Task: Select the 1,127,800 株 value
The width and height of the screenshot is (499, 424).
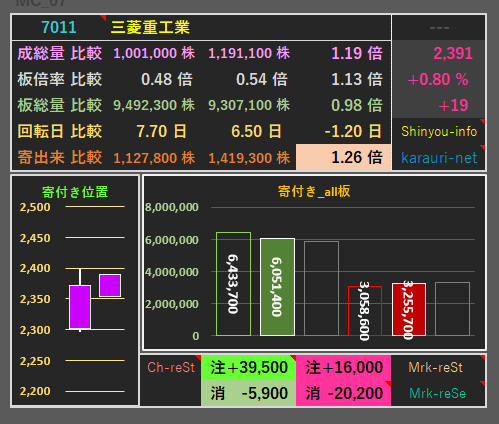Action: [154, 157]
